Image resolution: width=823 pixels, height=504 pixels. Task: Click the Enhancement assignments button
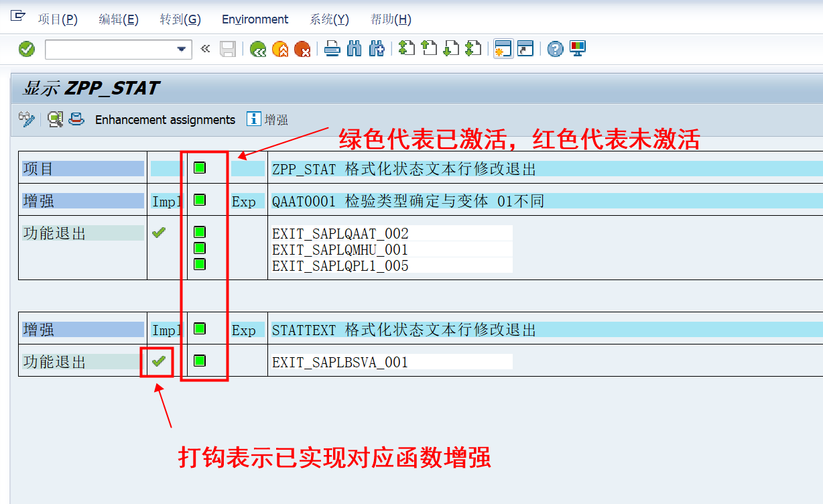[x=165, y=119]
